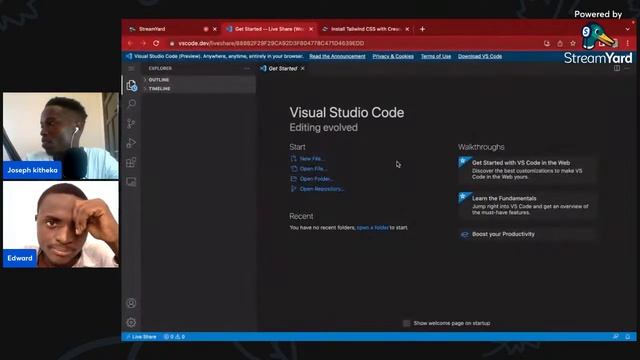
Task: Select Joseph kitheka's video thumbnail
Action: coord(61,136)
